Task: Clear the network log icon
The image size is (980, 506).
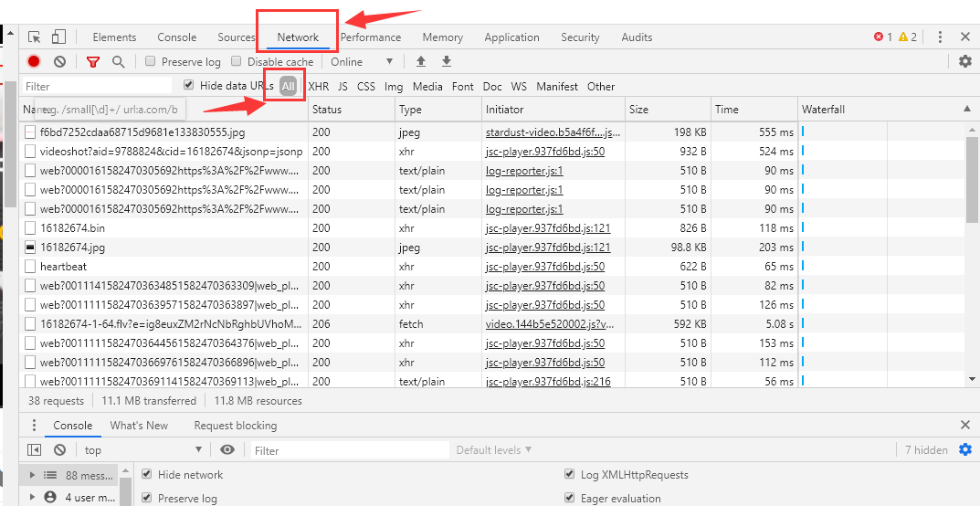Action: point(59,61)
